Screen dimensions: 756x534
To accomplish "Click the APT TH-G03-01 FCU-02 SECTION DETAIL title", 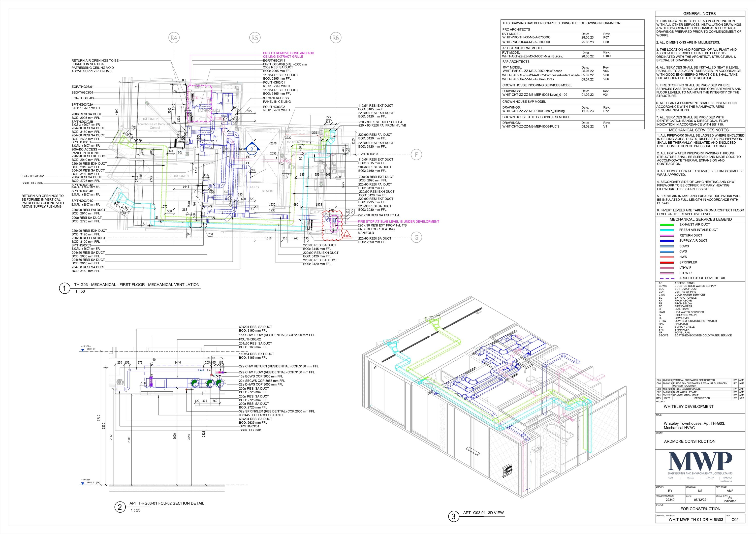I will pos(167,503).
